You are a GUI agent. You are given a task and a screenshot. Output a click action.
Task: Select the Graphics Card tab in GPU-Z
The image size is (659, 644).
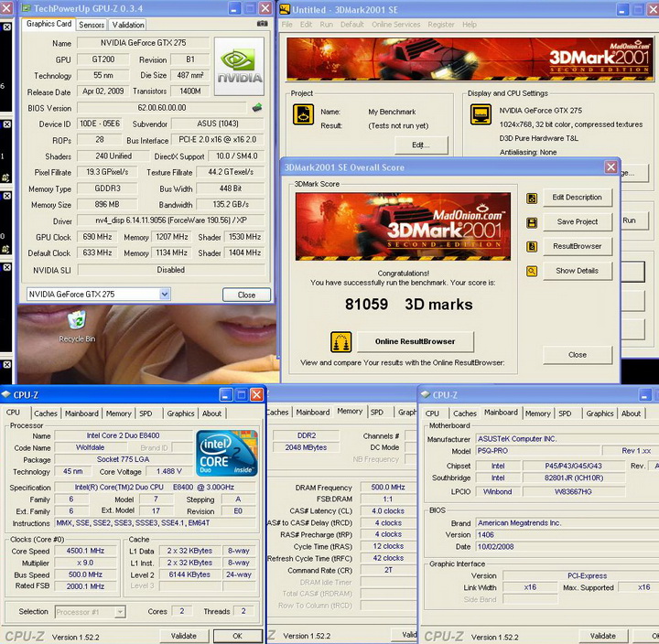click(x=49, y=24)
